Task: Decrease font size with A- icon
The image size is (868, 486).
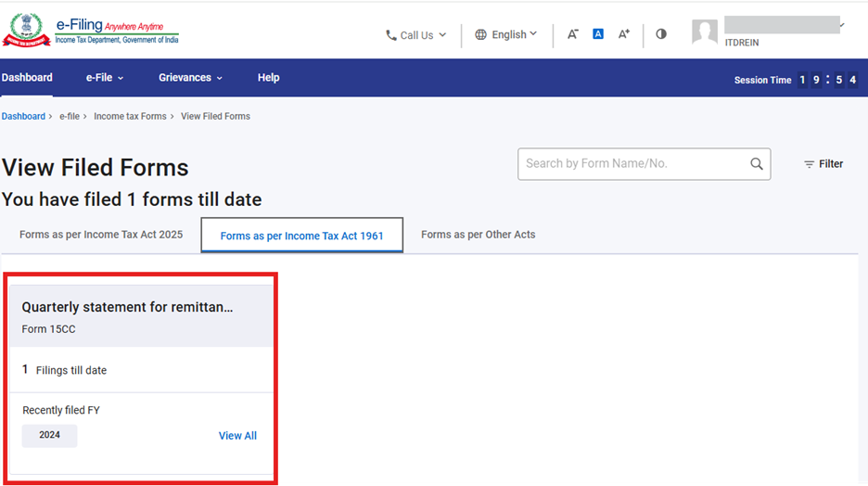Action: [573, 34]
